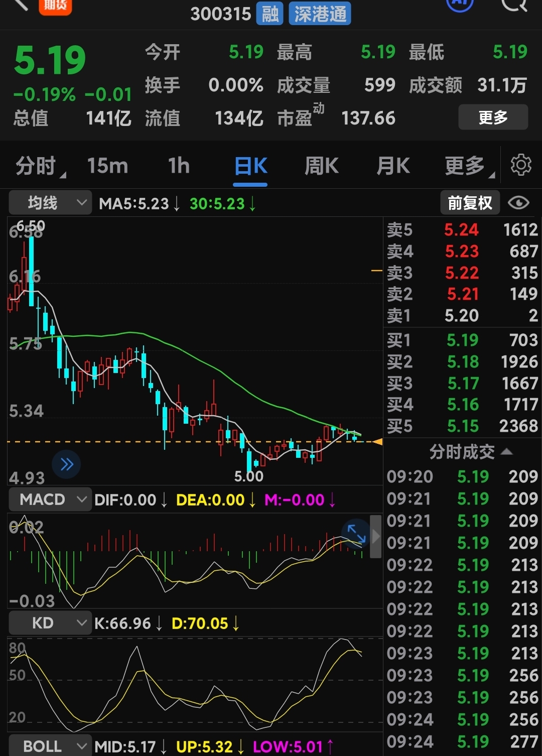Open the BOLL indicator dropdown
542x756 pixels.
(50, 746)
